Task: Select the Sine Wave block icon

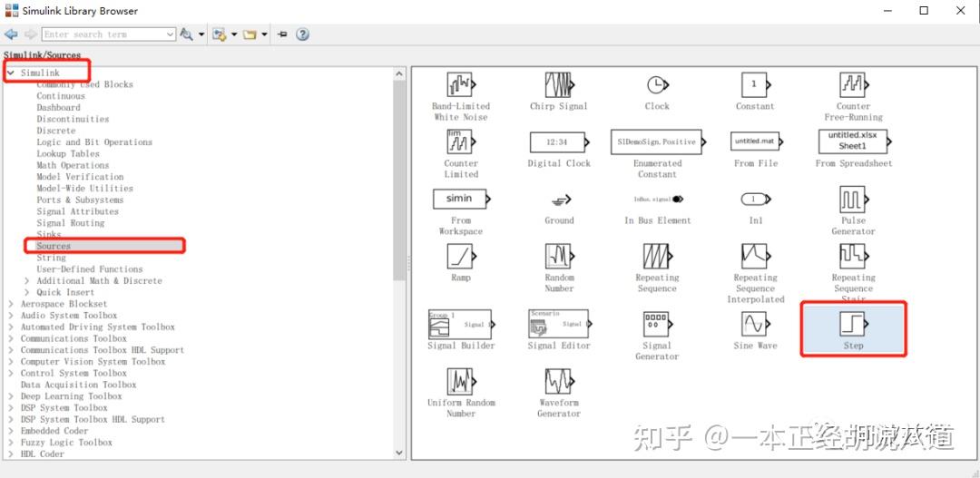Action: (x=755, y=325)
